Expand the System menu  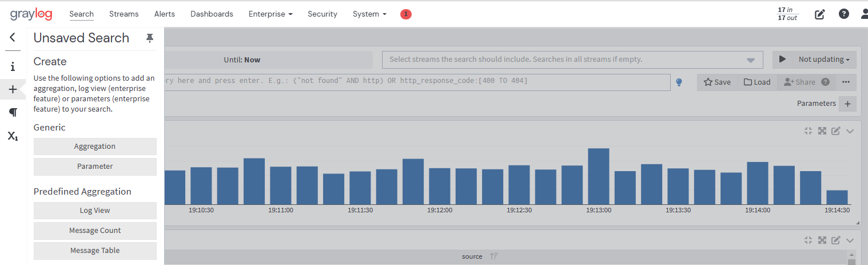point(369,14)
